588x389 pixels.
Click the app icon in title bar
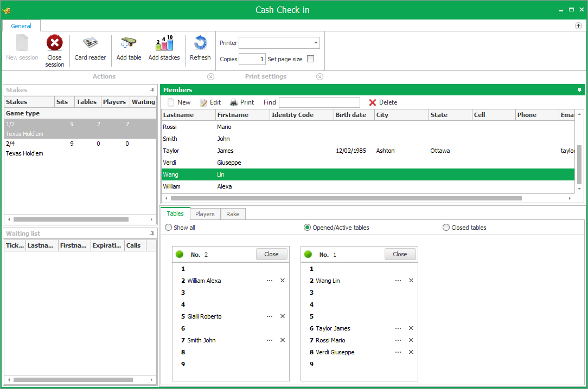[x=6, y=10]
